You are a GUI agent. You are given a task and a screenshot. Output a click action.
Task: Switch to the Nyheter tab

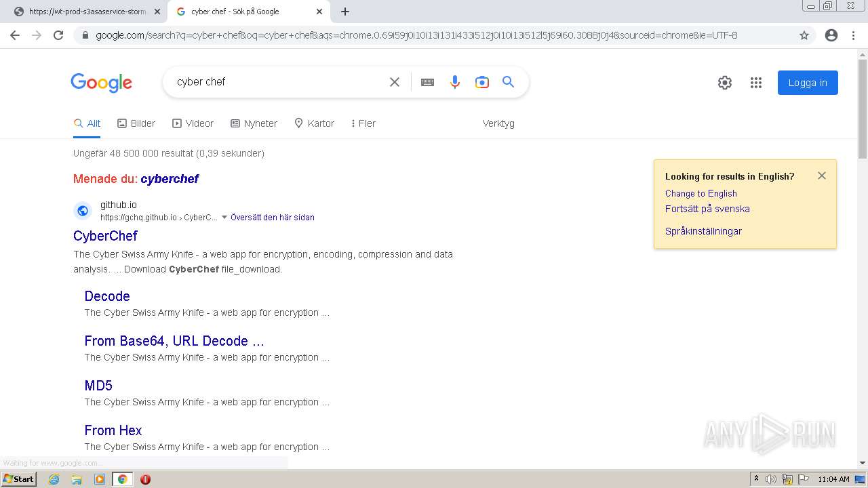pos(254,123)
